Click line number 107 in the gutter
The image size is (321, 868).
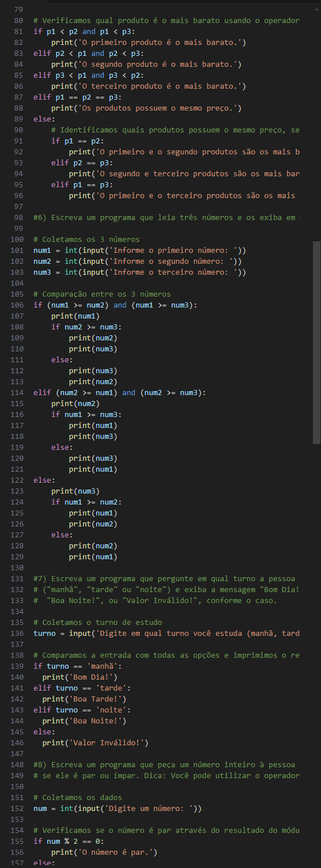17,316
